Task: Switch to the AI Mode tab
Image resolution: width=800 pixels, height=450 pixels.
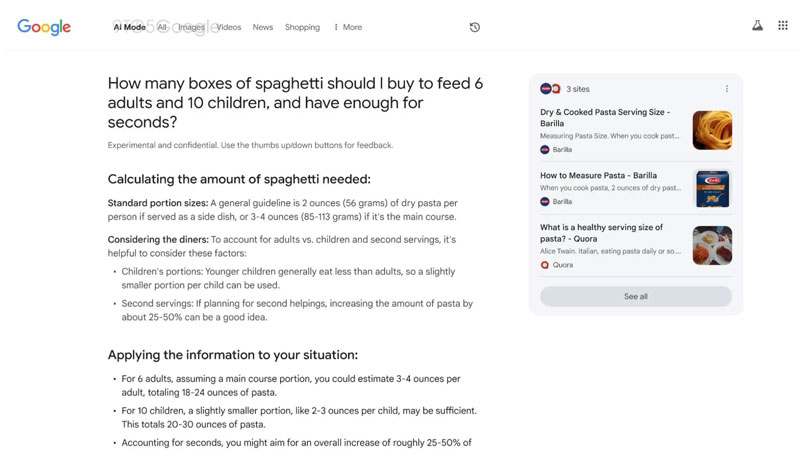Action: (x=129, y=27)
